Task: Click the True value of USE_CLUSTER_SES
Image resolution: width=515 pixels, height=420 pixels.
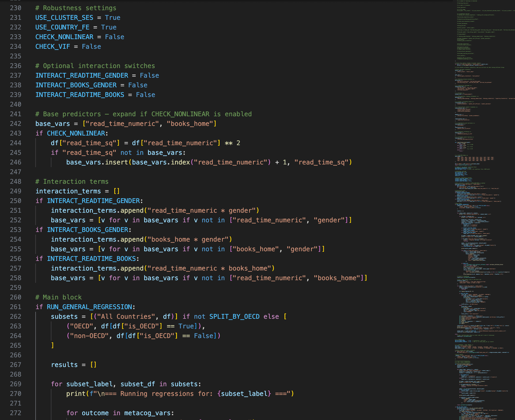Action: pyautogui.click(x=112, y=18)
